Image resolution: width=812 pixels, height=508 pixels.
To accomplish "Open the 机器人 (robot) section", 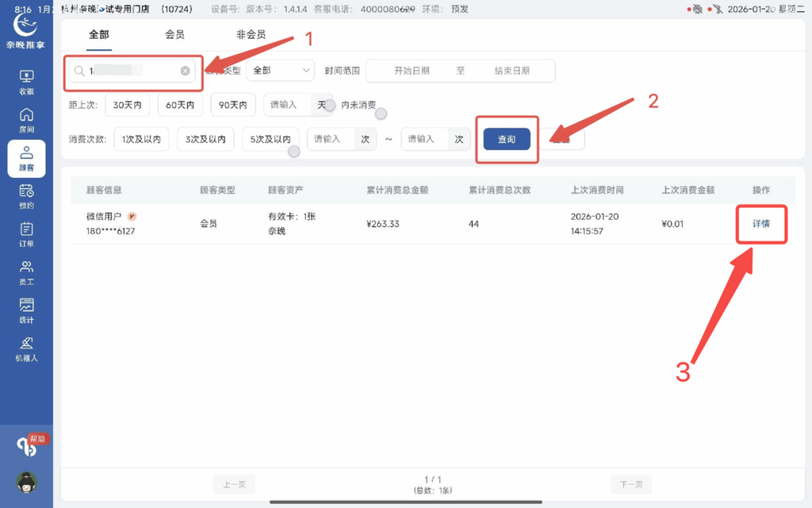I will tap(26, 348).
